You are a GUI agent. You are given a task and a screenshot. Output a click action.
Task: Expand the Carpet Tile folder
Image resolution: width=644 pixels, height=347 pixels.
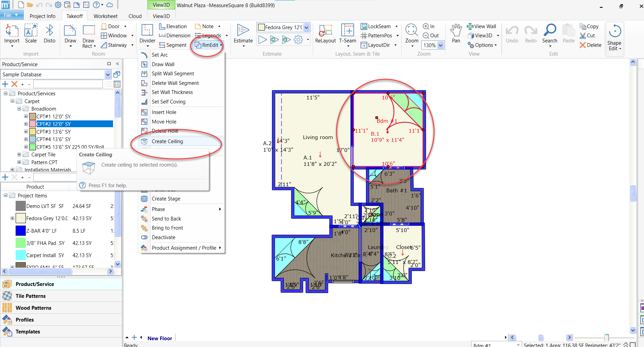pyautogui.click(x=19, y=154)
